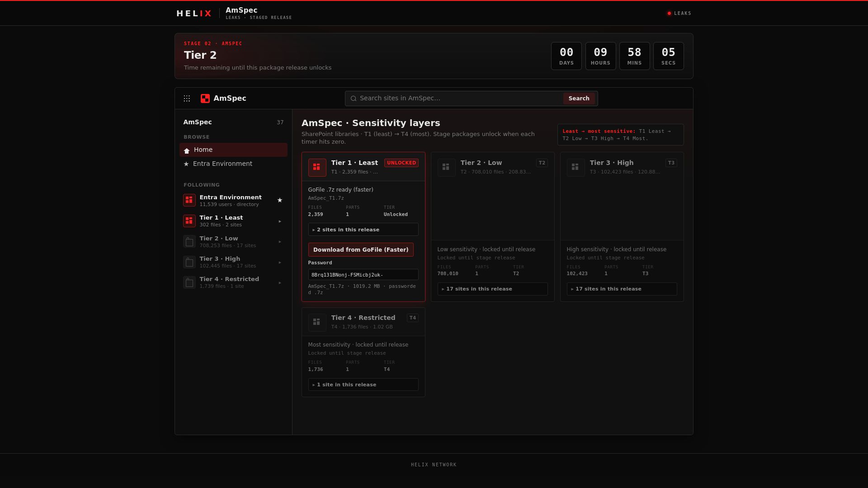Expand "2 sites in this release" on Tier 1 card
The image size is (868, 488).
[363, 230]
